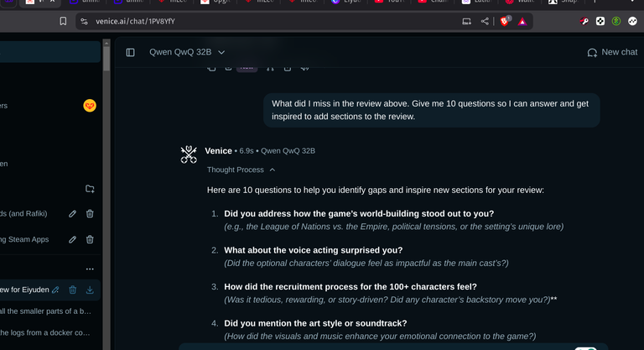Image resolution: width=644 pixels, height=350 pixels.
Task: Click the 'Venice' sender name
Action: [219, 151]
